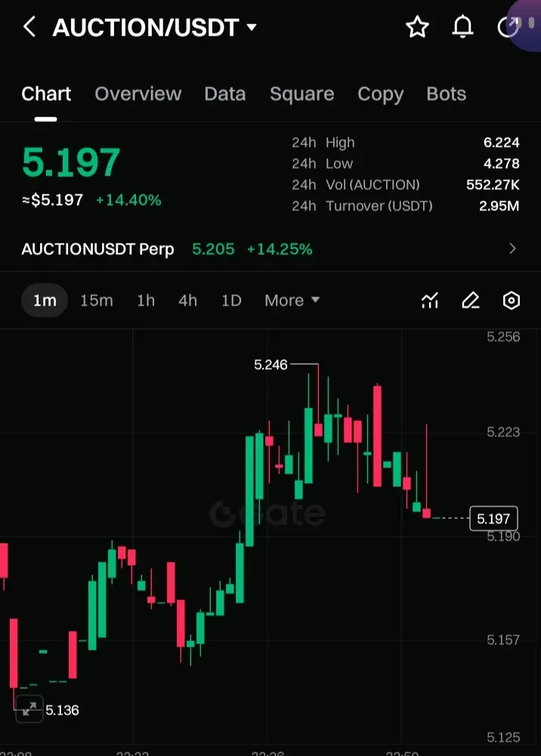541x756 pixels.
Task: Select the 15m timeframe
Action: 97,300
